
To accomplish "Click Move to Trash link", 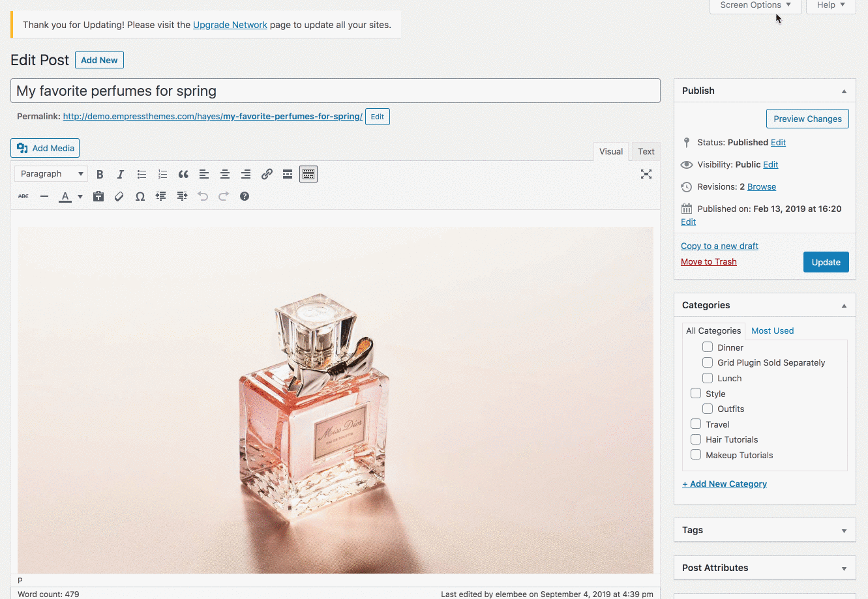I will pos(709,262).
